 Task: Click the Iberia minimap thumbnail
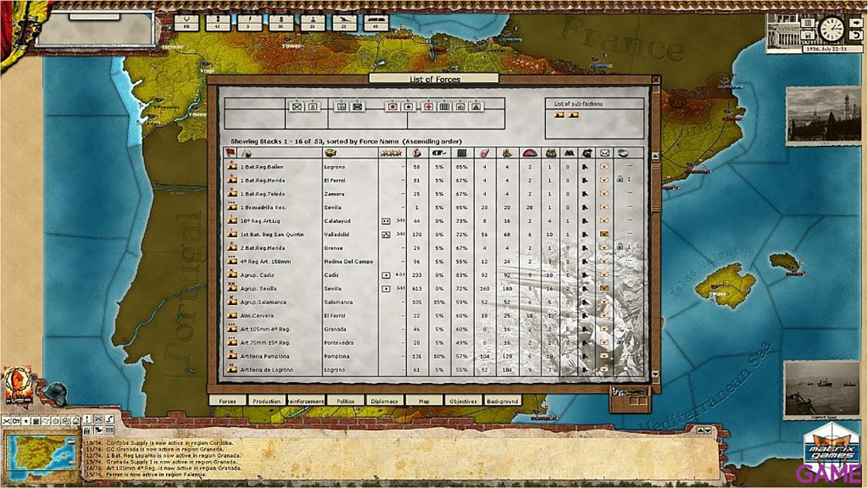coord(41,453)
